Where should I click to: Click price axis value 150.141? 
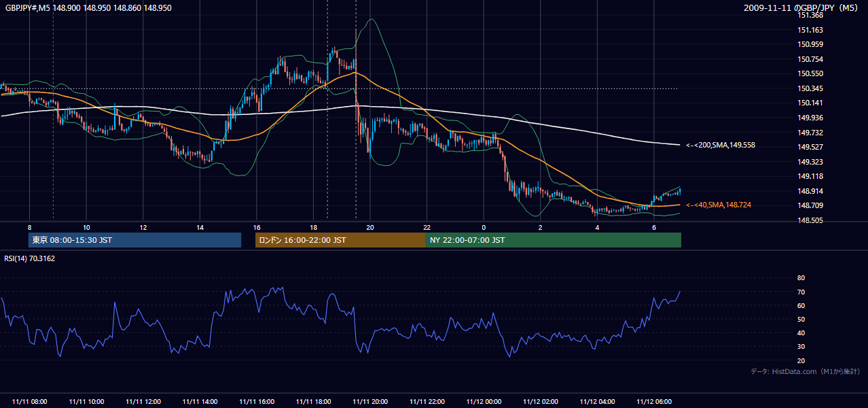tap(811, 103)
